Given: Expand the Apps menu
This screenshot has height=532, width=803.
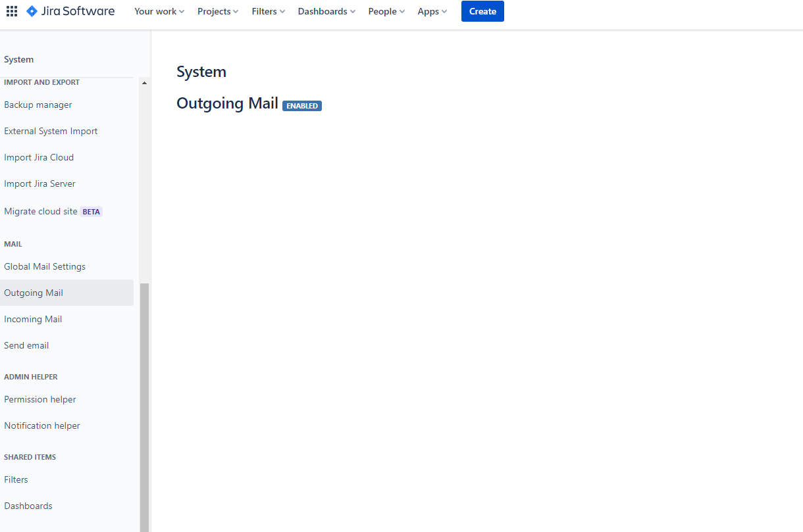Looking at the screenshot, I should [432, 11].
